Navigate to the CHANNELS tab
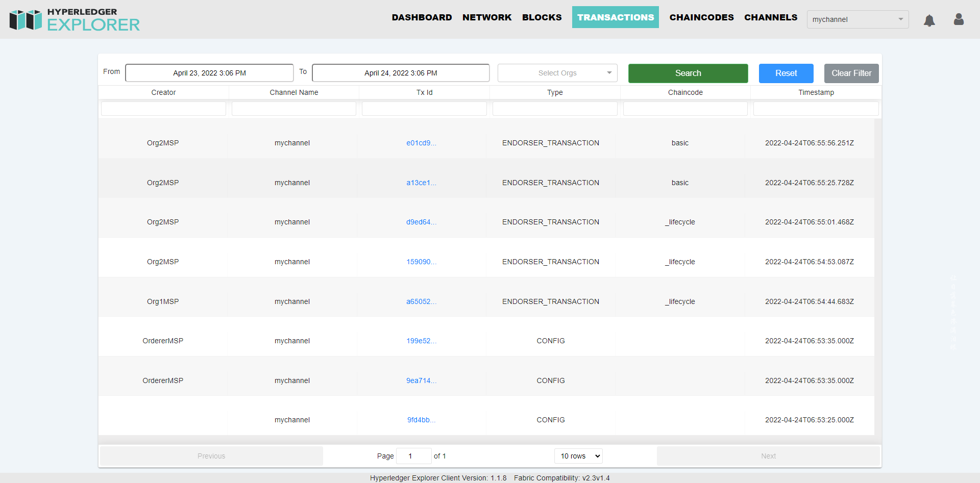Viewport: 980px width, 483px height. coord(771,17)
